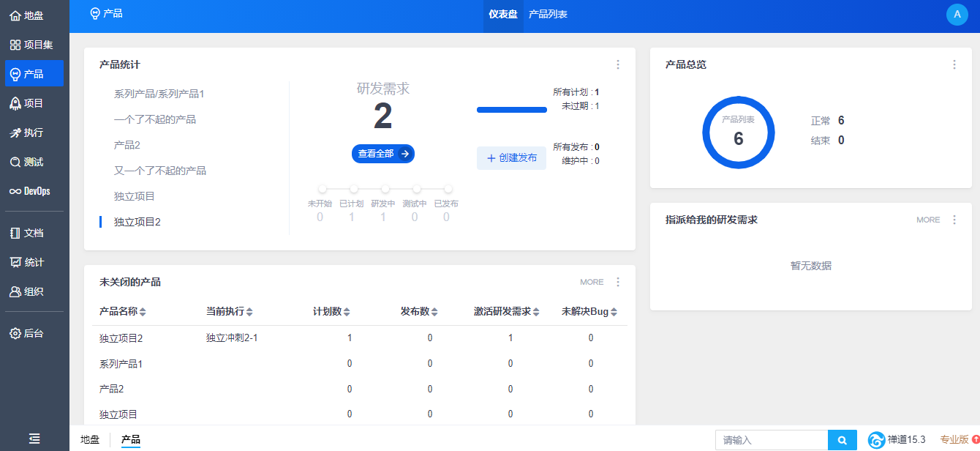Open the DevOps infinity icon

tap(15, 191)
